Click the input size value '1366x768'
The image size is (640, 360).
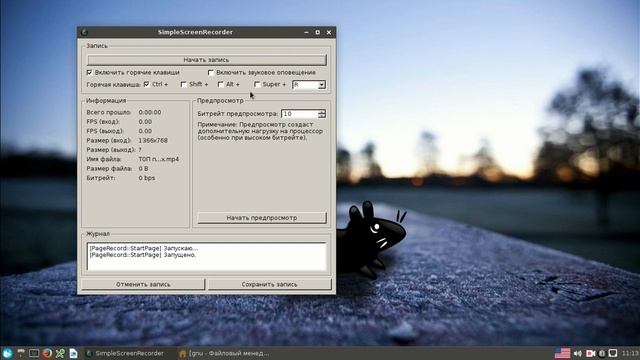[153, 140]
